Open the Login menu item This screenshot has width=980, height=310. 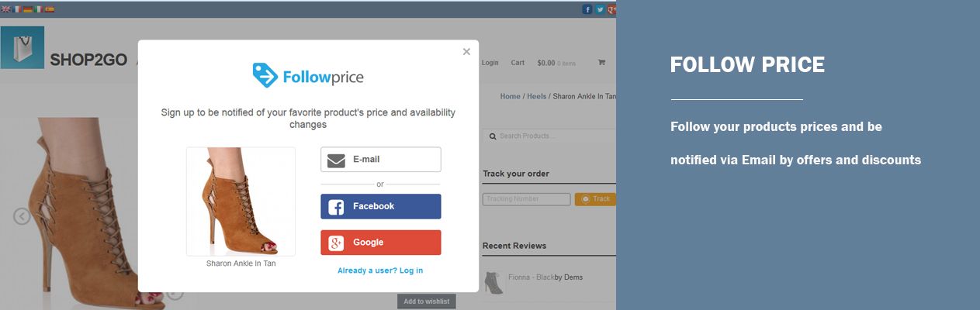pos(490,63)
